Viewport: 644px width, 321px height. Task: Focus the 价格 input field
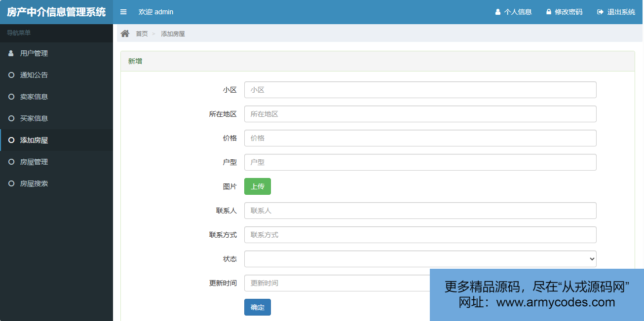click(420, 138)
